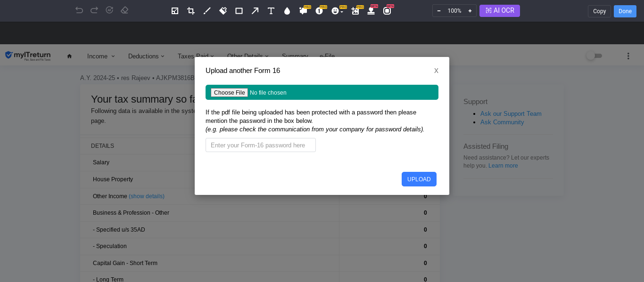The width and height of the screenshot is (644, 282).
Task: Click the eraser icon in toolbar
Action: pyautogui.click(x=124, y=10)
